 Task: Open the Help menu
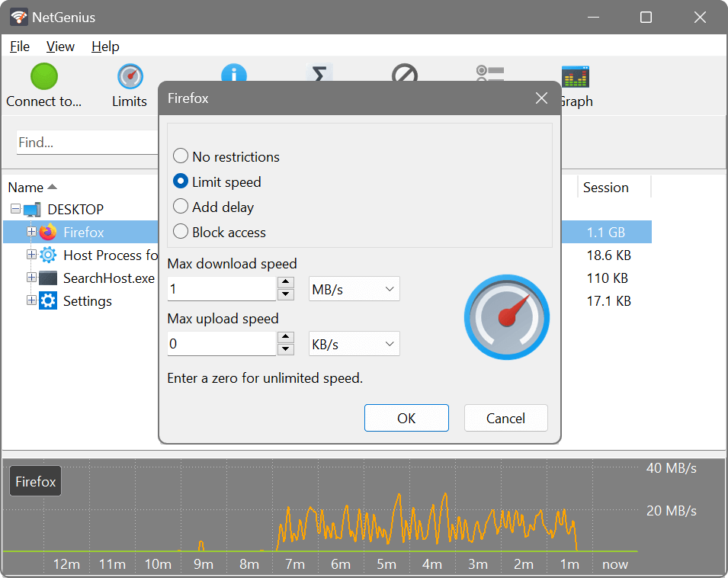point(105,47)
